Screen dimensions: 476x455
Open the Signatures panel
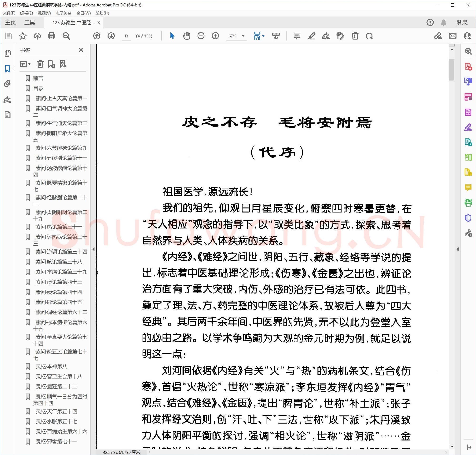pos(7,100)
